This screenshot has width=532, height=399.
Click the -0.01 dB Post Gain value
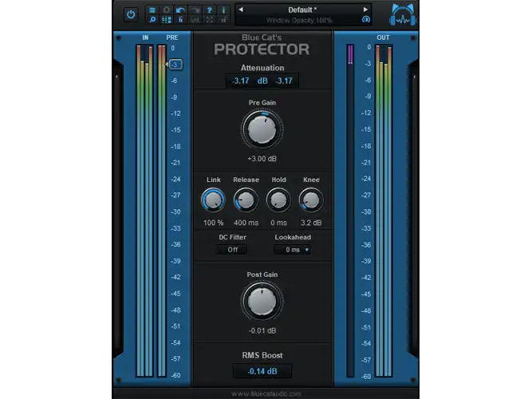pyautogui.click(x=262, y=330)
